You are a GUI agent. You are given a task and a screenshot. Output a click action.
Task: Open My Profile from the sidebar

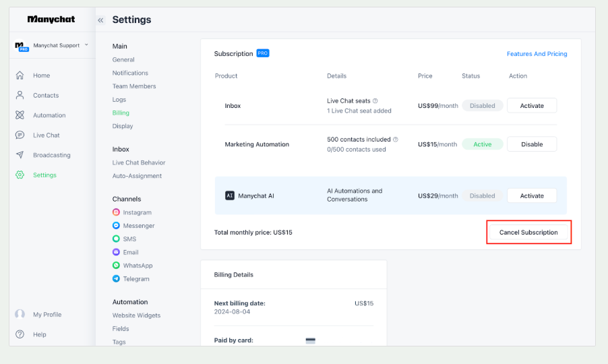[47, 315]
